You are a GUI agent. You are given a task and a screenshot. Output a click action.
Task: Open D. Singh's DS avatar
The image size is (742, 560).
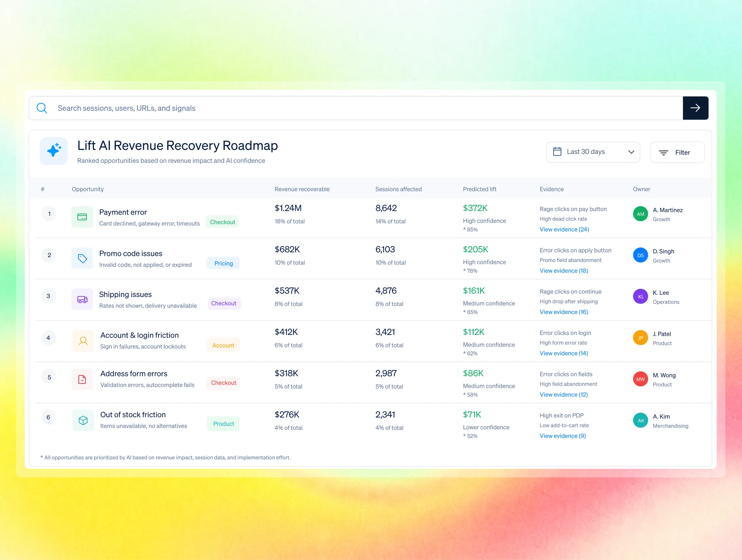click(640, 255)
